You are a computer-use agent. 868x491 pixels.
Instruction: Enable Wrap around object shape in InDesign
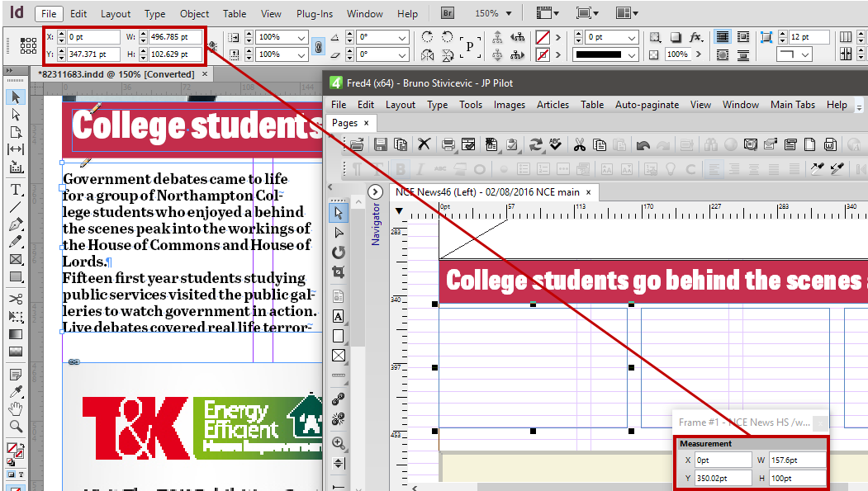coord(723,54)
